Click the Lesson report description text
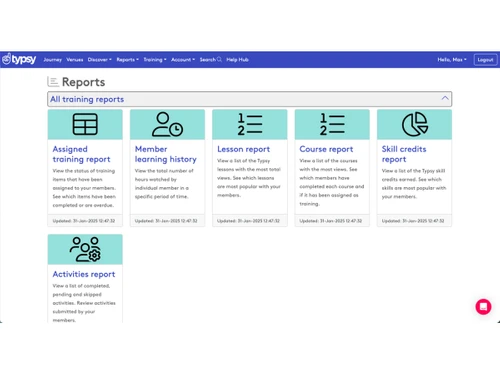This screenshot has height=375, width=500. (x=249, y=178)
